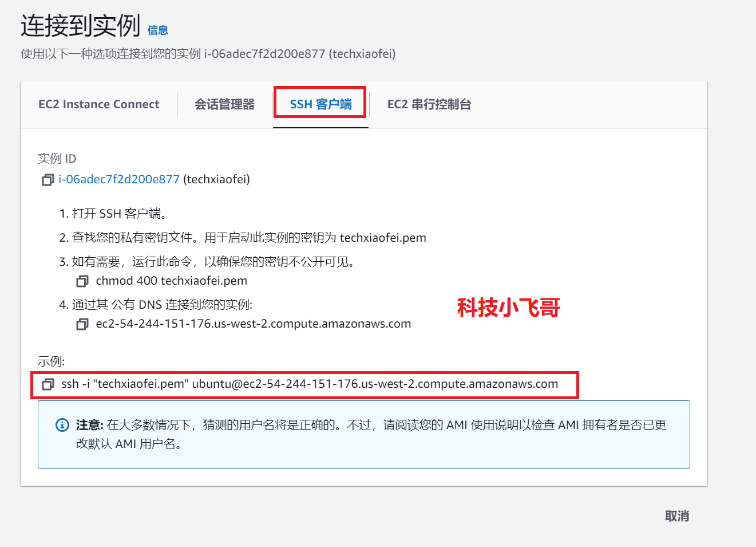
Task: Click the 科技小飞哥 red watermark text
Action: point(509,308)
